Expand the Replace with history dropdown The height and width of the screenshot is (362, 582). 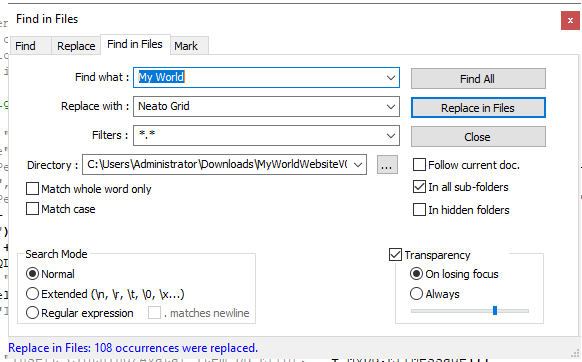(x=390, y=107)
